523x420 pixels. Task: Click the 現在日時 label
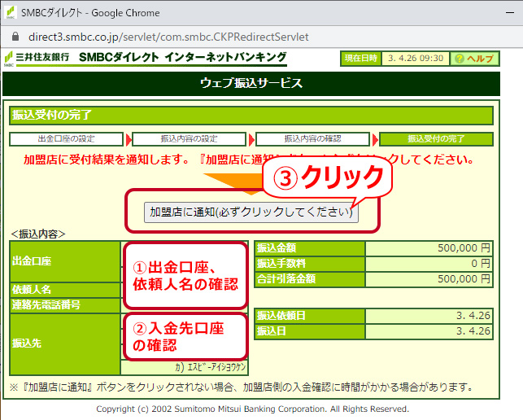(x=361, y=59)
